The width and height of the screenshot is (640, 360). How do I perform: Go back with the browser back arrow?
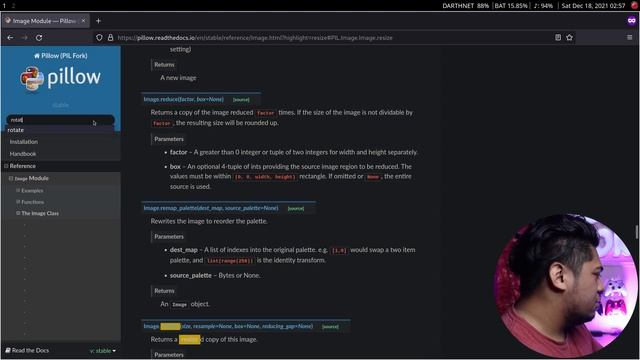[10, 38]
